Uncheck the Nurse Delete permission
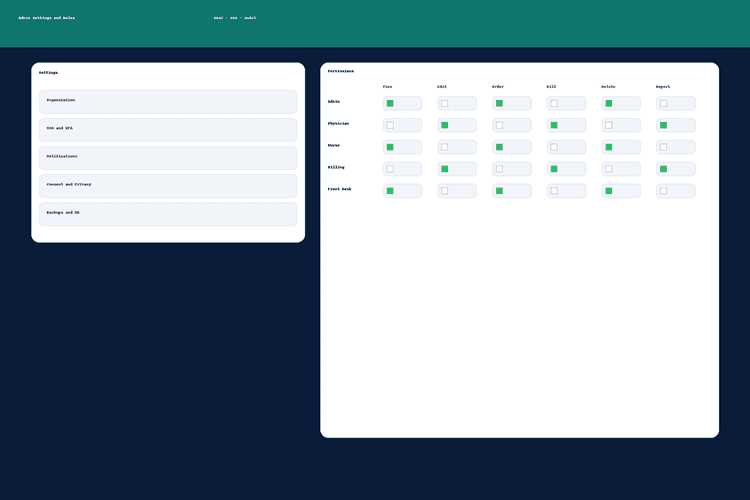The height and width of the screenshot is (500, 750). pos(609,147)
